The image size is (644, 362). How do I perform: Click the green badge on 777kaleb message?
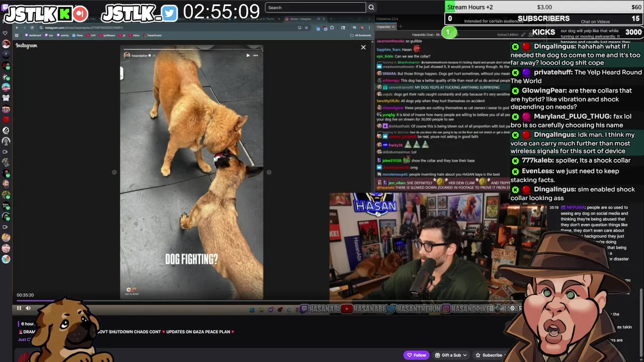[x=515, y=161]
